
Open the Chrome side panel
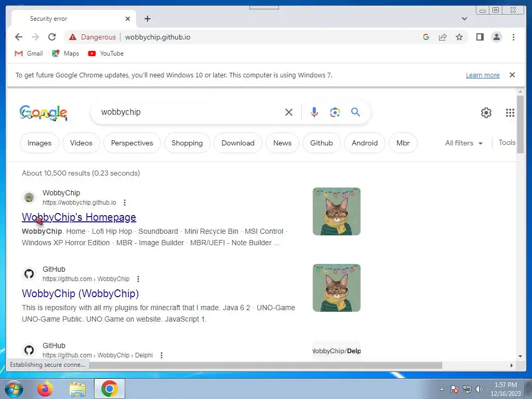(480, 37)
